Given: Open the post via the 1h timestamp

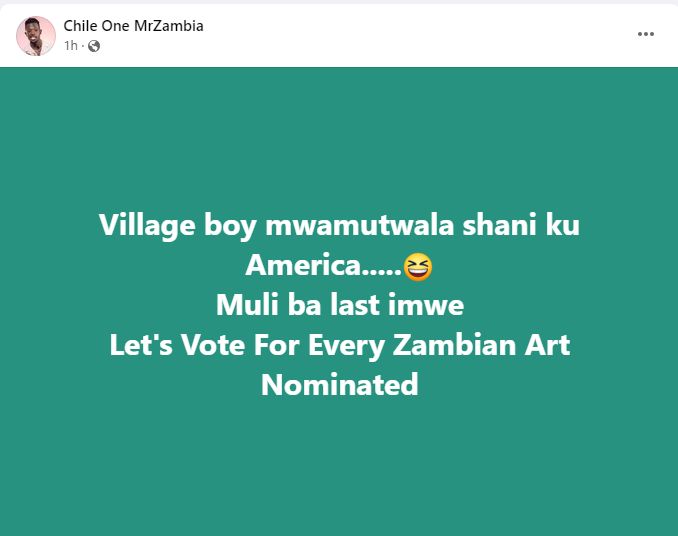Looking at the screenshot, I should coord(71,45).
